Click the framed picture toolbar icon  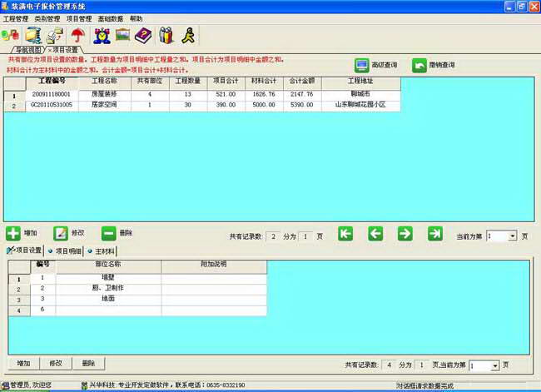pos(123,34)
